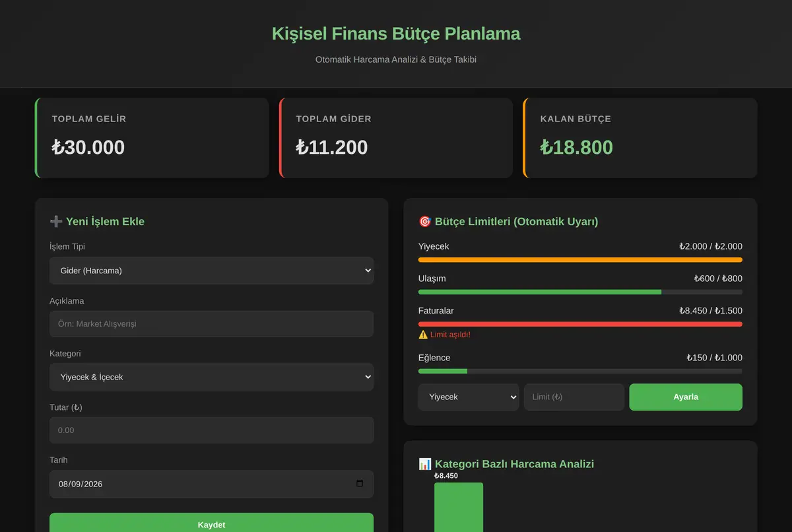Click the Faturalar amount ₺8.450 / ₺1.500
This screenshot has width=792, height=532.
[x=711, y=310]
